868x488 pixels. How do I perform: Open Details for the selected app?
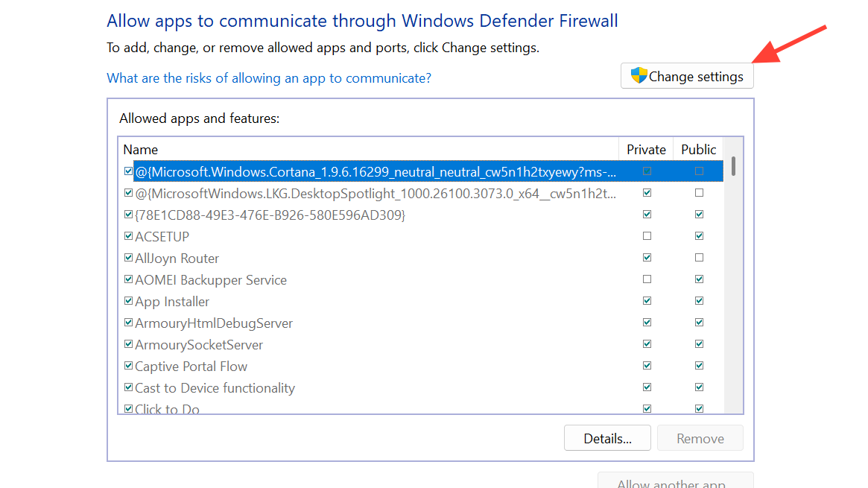point(607,438)
